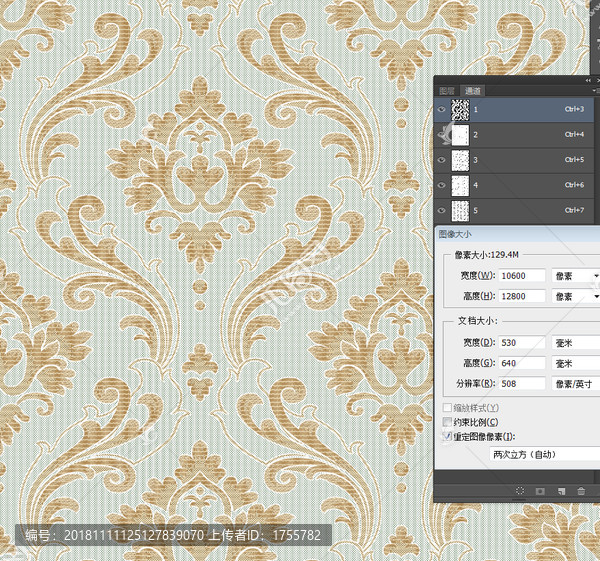Open document height unit dropdown 毫米

pyautogui.click(x=576, y=363)
